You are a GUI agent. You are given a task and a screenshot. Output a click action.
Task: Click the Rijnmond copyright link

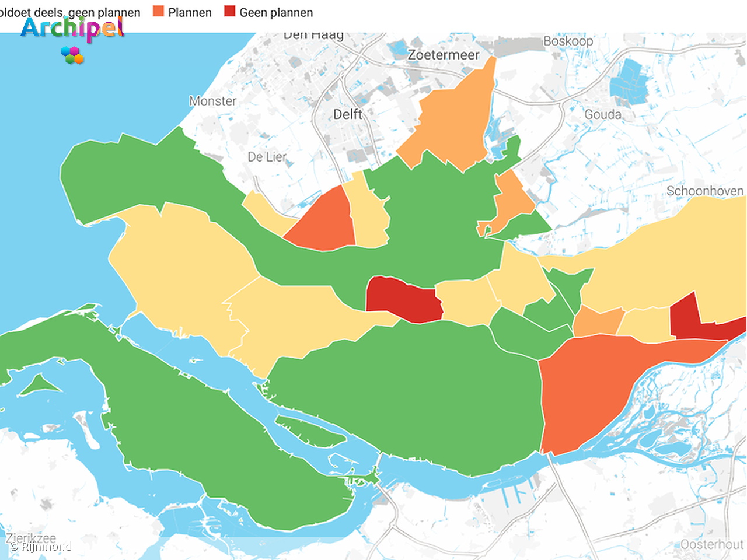tap(41, 547)
